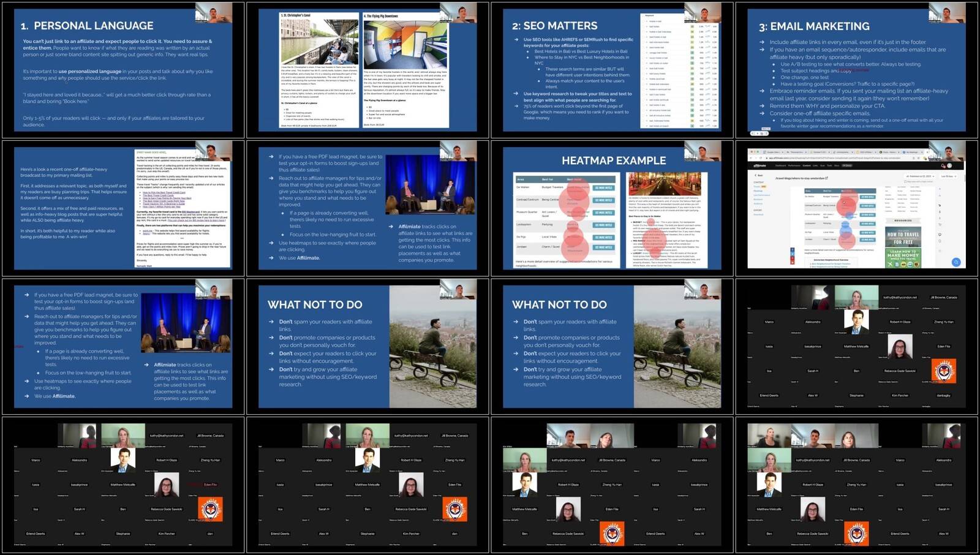Click the 'LEARN HOW TO MAKE MONEY' banner
Viewport: 980px width, 555px height.
(x=903, y=258)
